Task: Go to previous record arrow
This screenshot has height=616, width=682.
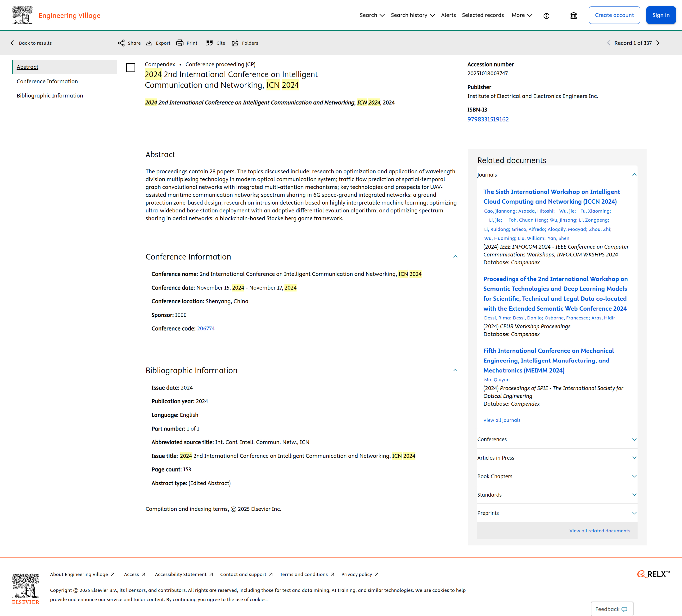Action: point(609,43)
